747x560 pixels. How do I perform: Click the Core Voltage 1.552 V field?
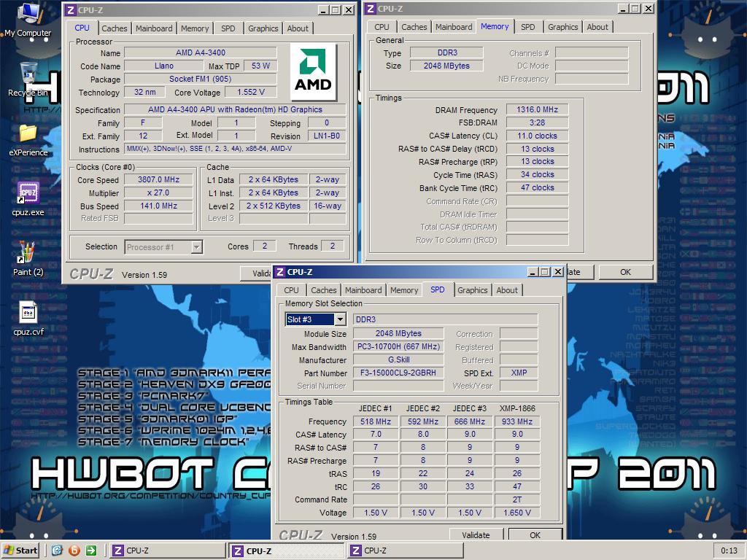(x=251, y=92)
